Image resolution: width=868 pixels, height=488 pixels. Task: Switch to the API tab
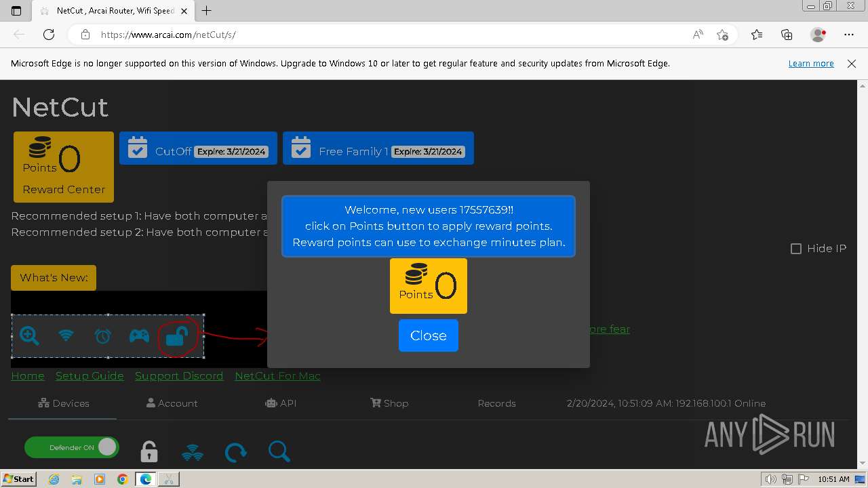point(281,403)
